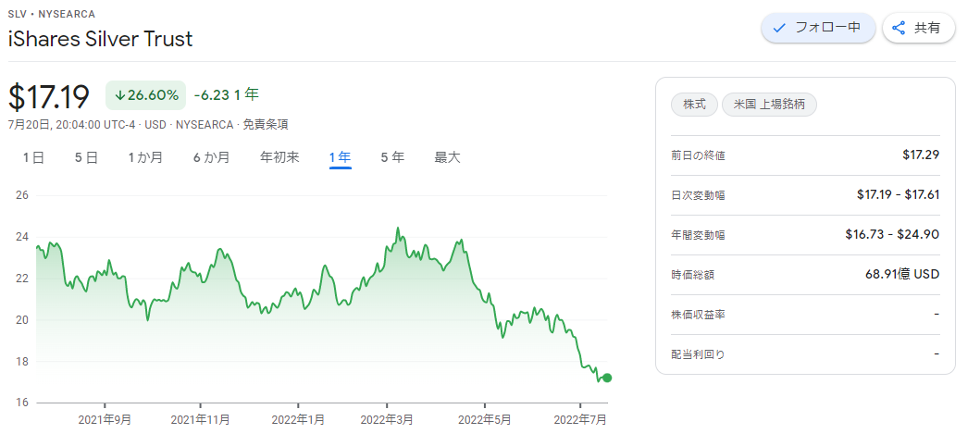The height and width of the screenshot is (434, 980).
Task: Click the 年間変動幅 row label
Action: coord(698,236)
